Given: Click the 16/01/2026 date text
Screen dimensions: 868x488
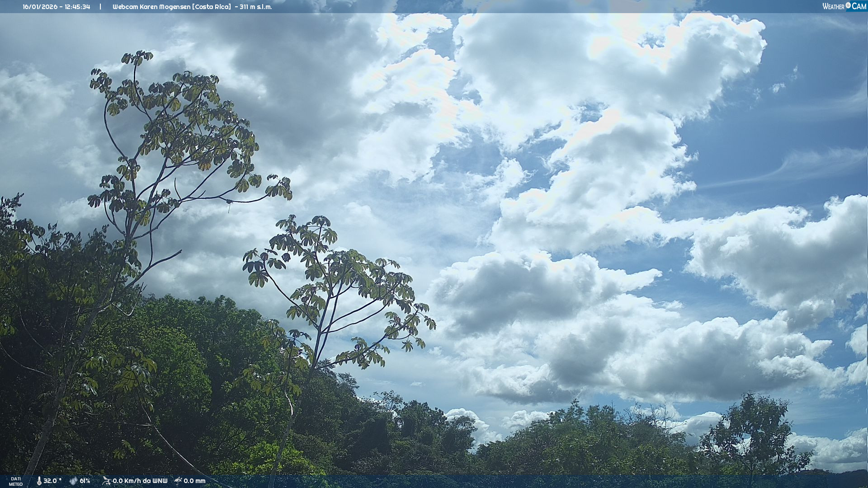Looking at the screenshot, I should pos(40,7).
